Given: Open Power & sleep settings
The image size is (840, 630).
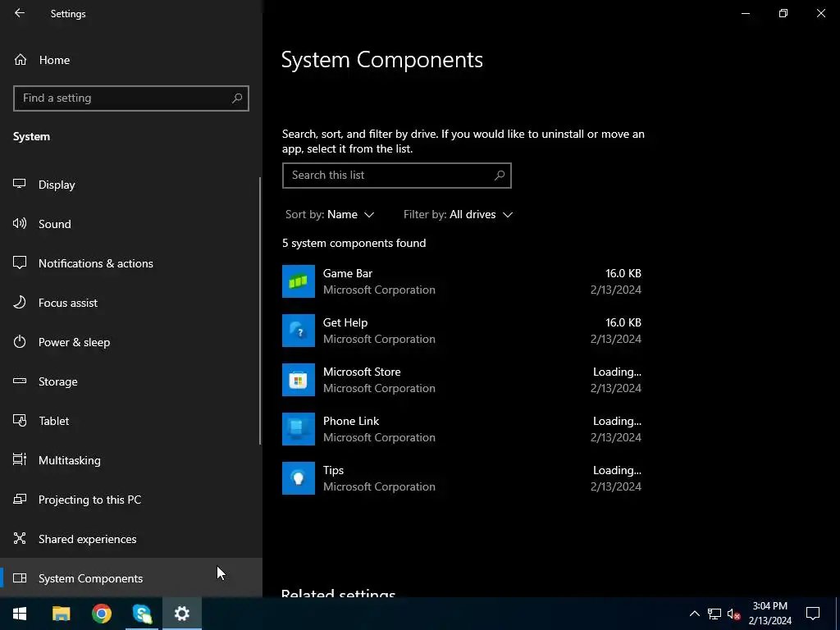Looking at the screenshot, I should [74, 342].
